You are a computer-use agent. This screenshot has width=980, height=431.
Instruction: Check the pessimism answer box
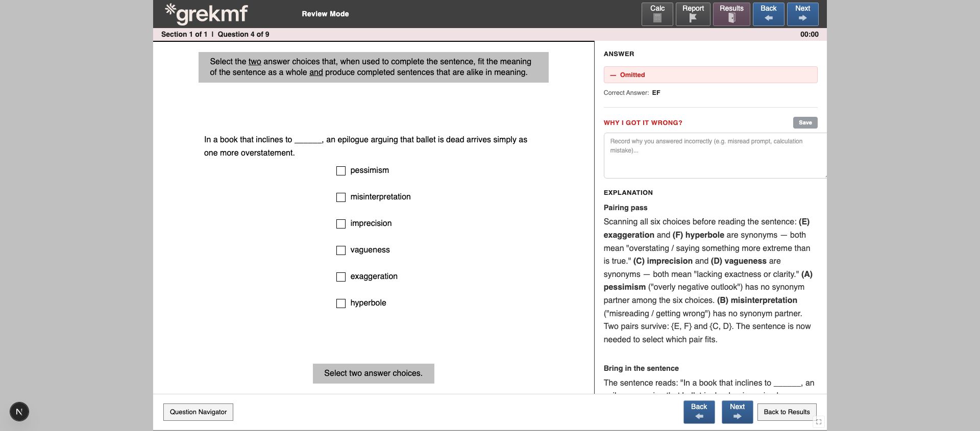[341, 171]
